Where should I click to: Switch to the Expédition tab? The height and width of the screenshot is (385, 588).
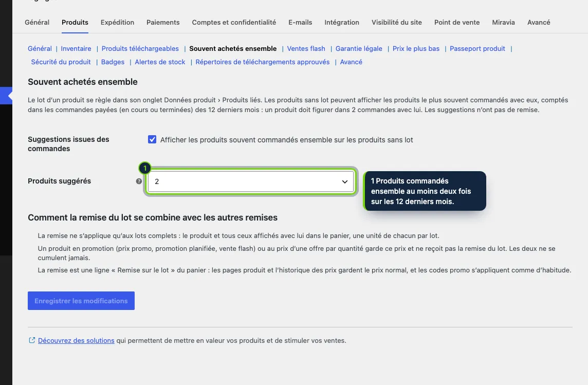click(x=117, y=22)
